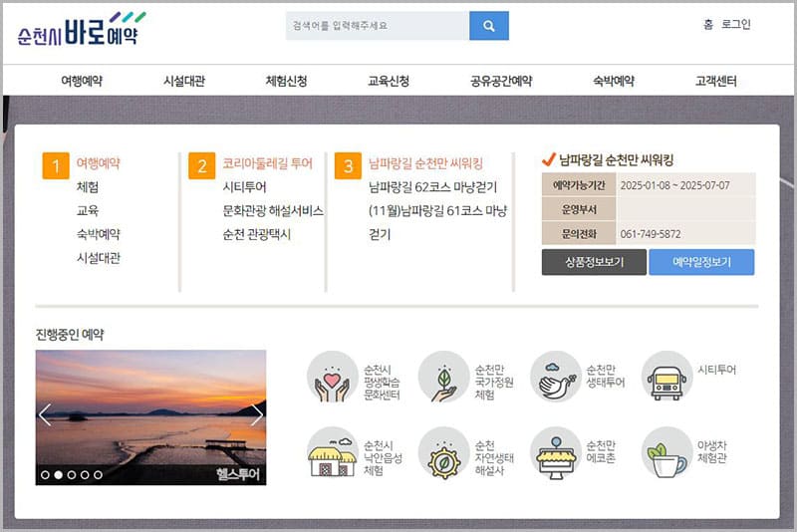Click the magnifier search button
The image size is (797, 532).
coord(488,26)
